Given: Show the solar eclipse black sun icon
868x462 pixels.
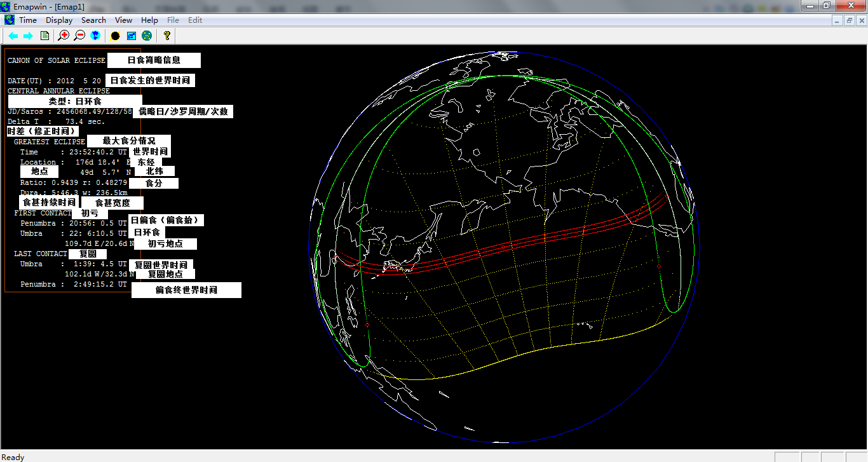Looking at the screenshot, I should pos(116,36).
